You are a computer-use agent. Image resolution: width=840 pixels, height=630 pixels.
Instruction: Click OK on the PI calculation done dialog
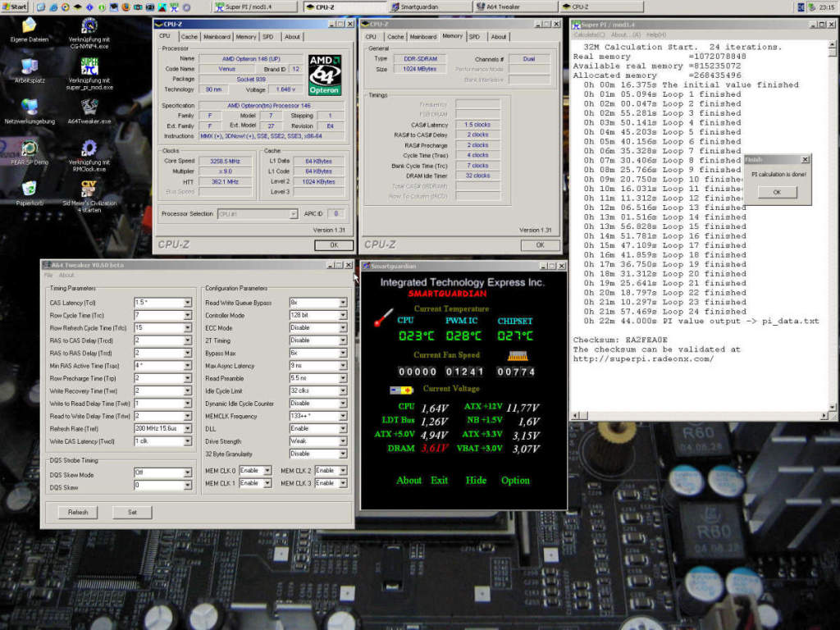(x=777, y=192)
